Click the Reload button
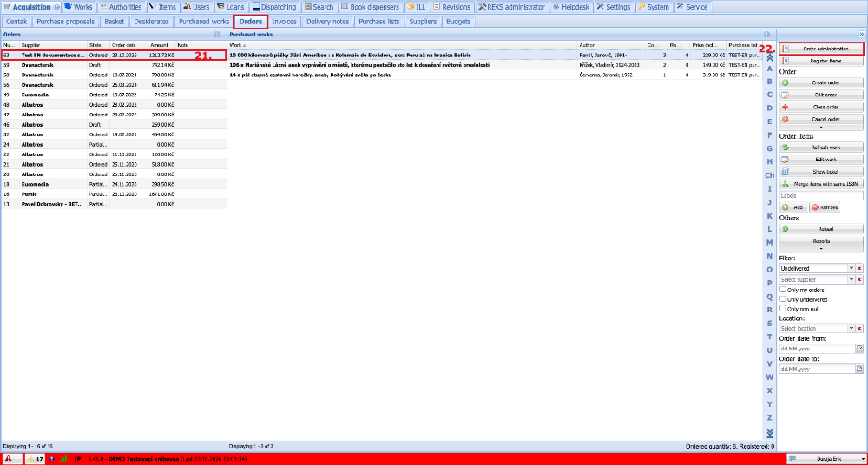 click(821, 229)
